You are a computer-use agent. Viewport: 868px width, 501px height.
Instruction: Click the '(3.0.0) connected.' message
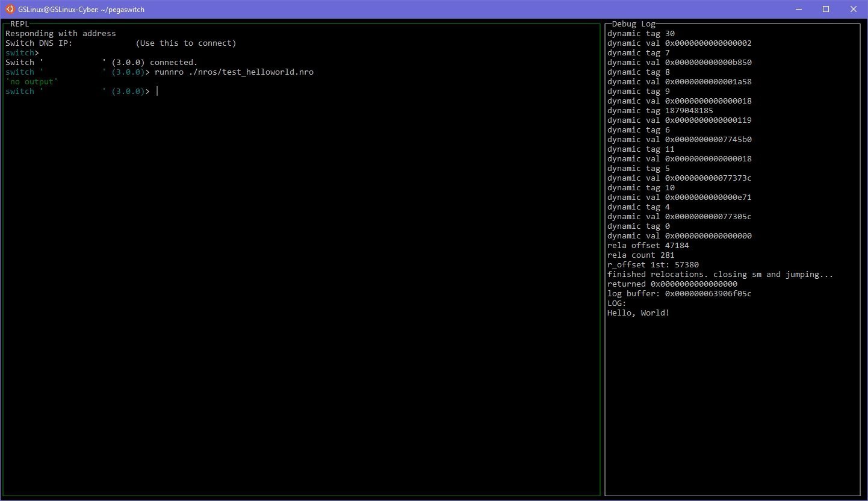(x=155, y=63)
